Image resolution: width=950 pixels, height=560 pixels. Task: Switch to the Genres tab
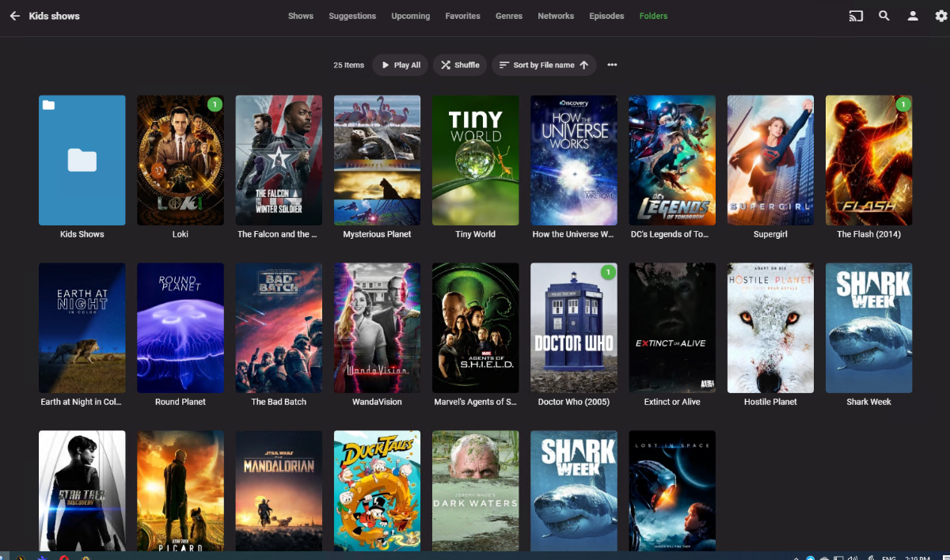coord(509,16)
